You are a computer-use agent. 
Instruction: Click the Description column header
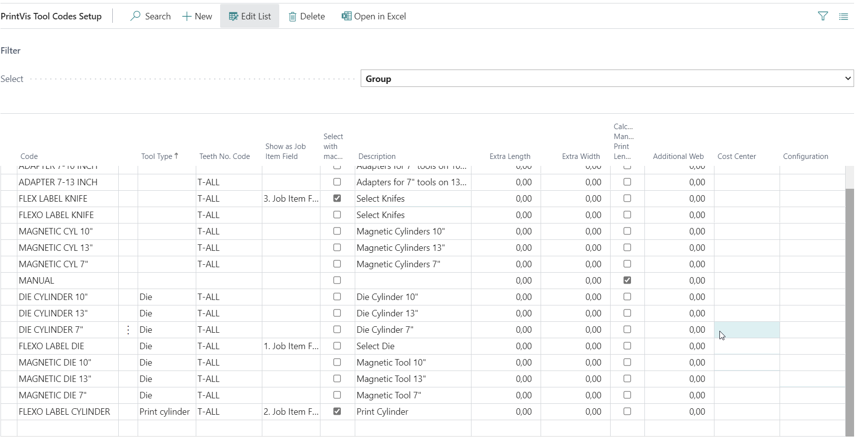pos(377,156)
